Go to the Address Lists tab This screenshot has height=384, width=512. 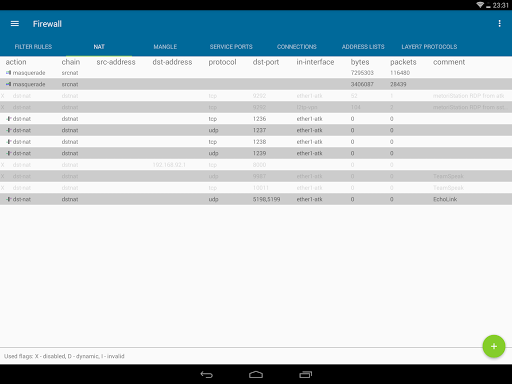click(363, 47)
